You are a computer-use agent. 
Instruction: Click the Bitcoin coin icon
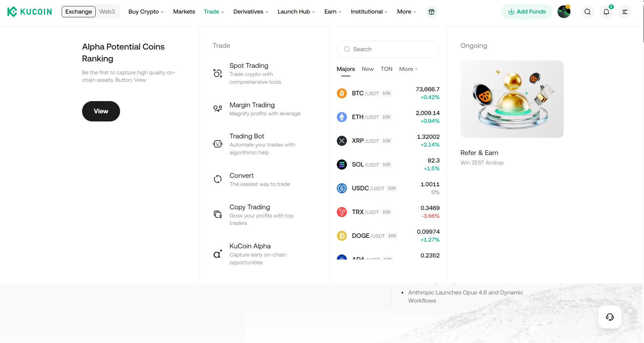(342, 93)
